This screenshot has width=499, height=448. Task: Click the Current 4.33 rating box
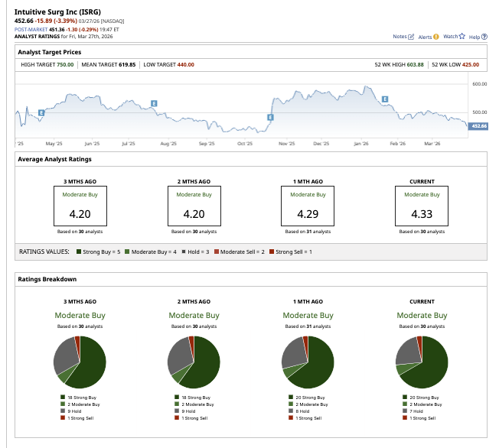[x=422, y=206]
